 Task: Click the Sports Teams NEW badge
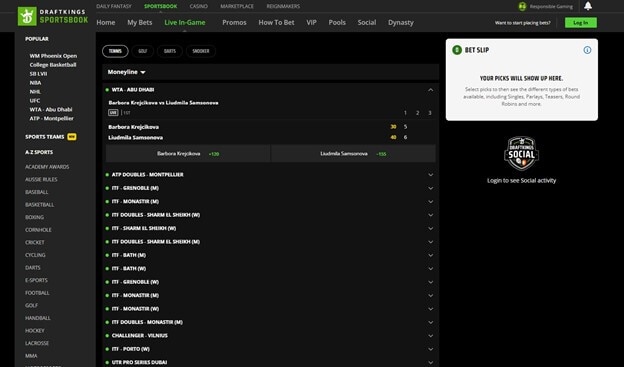[72, 137]
